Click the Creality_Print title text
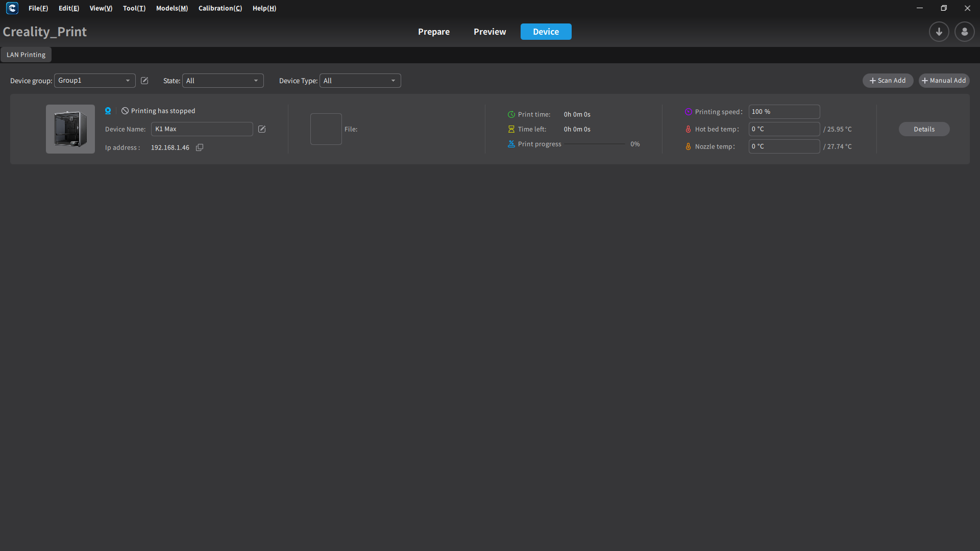This screenshot has height=551, width=980. coord(45,32)
